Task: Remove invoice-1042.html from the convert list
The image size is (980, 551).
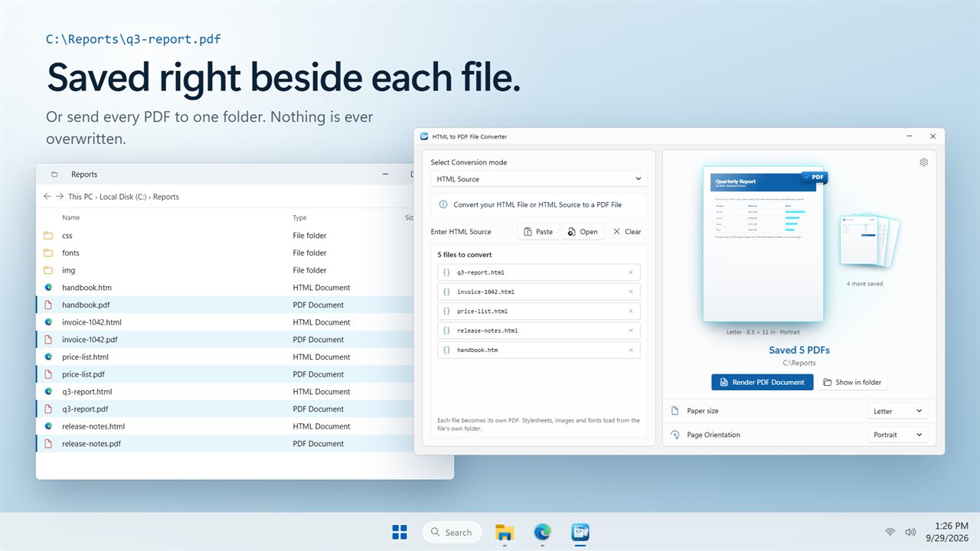Action: [631, 292]
